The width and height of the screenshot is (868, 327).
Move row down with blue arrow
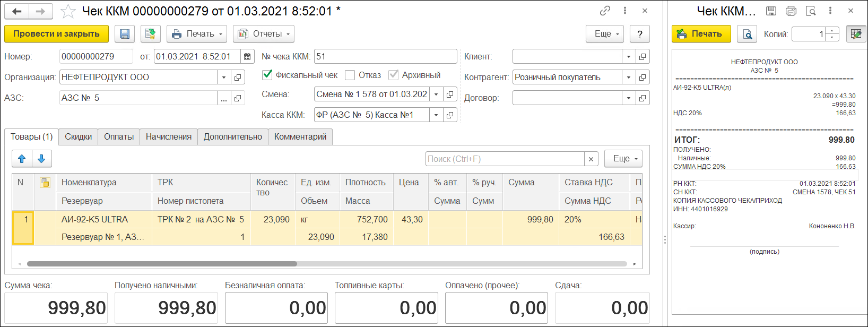41,159
